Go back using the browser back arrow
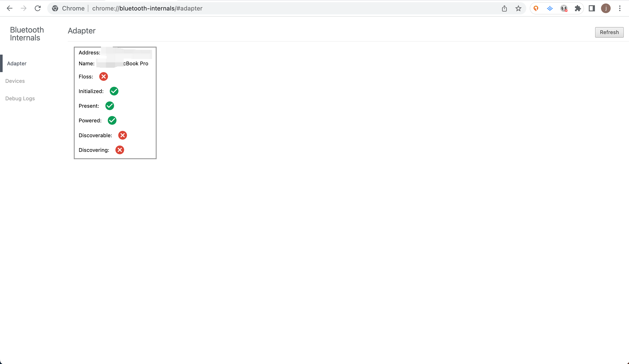Image resolution: width=629 pixels, height=364 pixels. [x=9, y=8]
